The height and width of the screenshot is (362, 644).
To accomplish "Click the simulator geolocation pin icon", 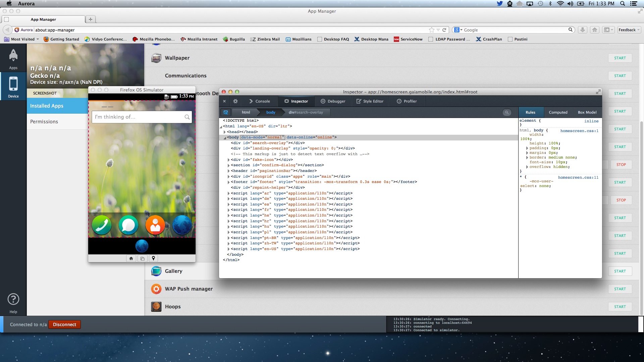I will click(153, 258).
